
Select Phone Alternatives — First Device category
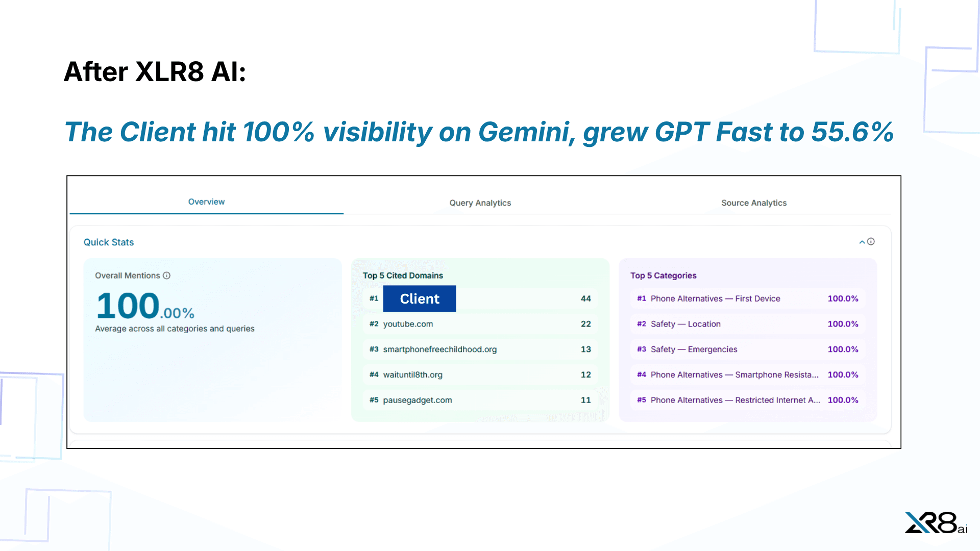(748, 298)
